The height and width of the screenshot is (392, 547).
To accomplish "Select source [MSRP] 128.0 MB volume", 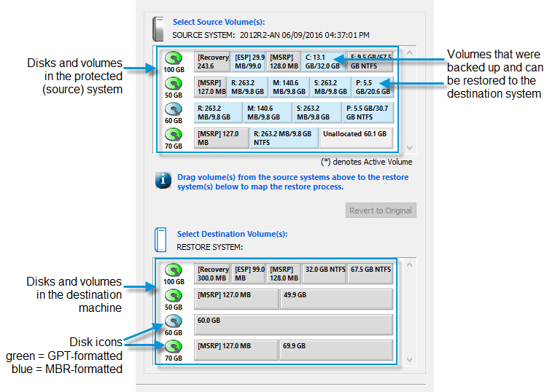I will click(x=284, y=62).
